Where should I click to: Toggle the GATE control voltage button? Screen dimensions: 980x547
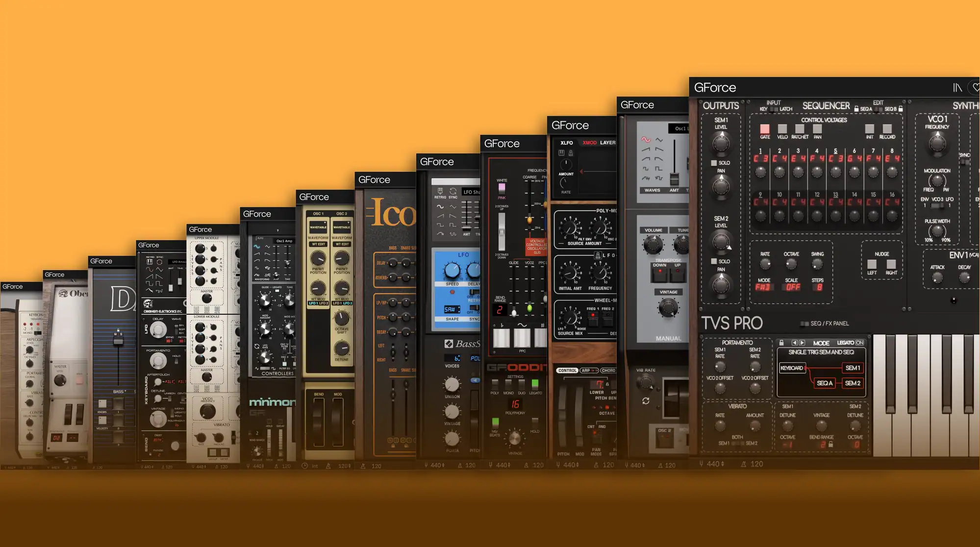click(765, 129)
